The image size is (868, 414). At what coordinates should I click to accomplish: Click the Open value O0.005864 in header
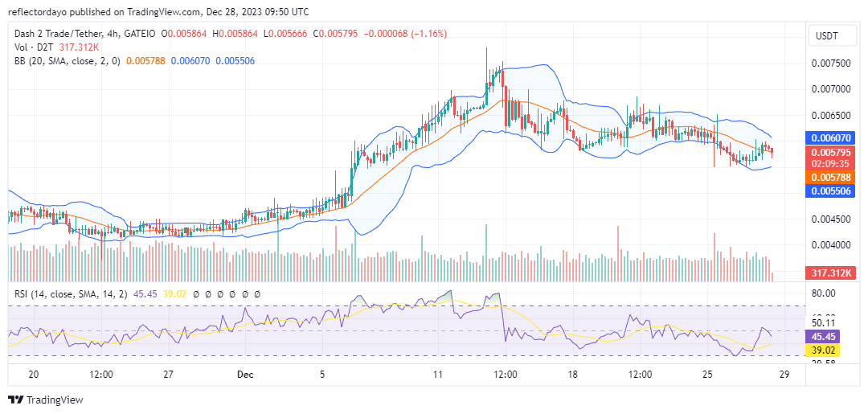[x=184, y=34]
